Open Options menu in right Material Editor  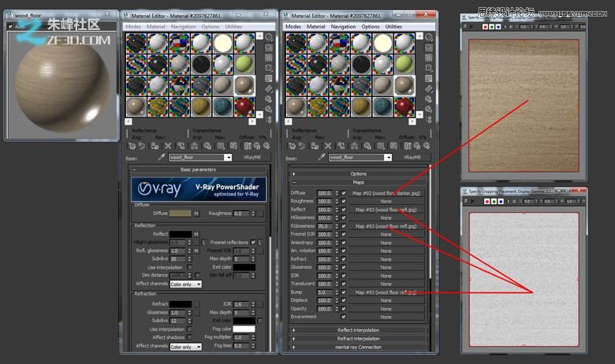pos(371,27)
